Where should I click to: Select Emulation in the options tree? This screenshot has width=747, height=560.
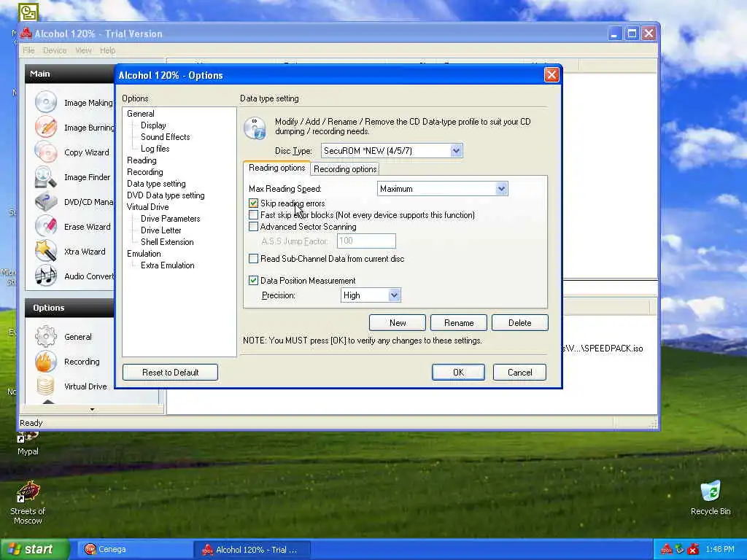(144, 254)
